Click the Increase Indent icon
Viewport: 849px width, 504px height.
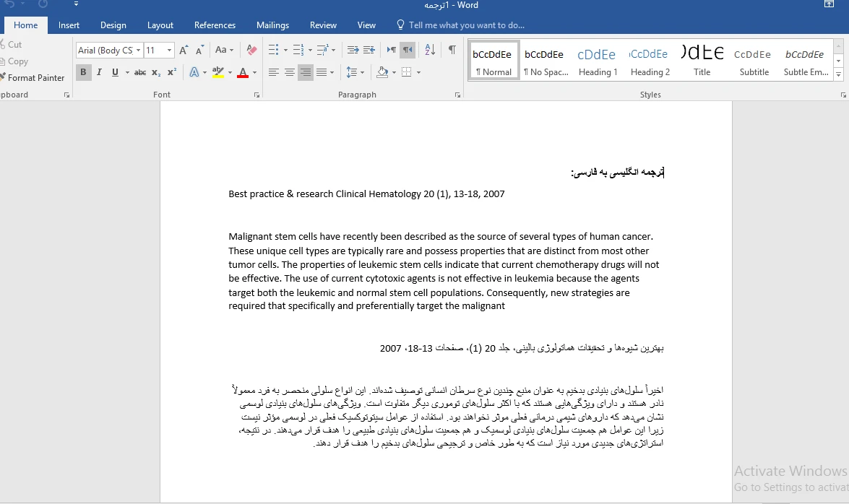tap(369, 50)
